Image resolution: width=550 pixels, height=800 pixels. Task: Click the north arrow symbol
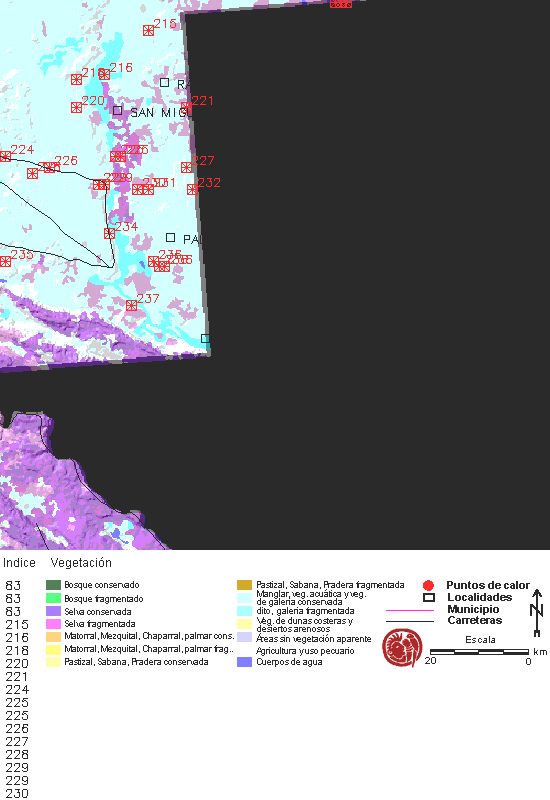coord(537,612)
